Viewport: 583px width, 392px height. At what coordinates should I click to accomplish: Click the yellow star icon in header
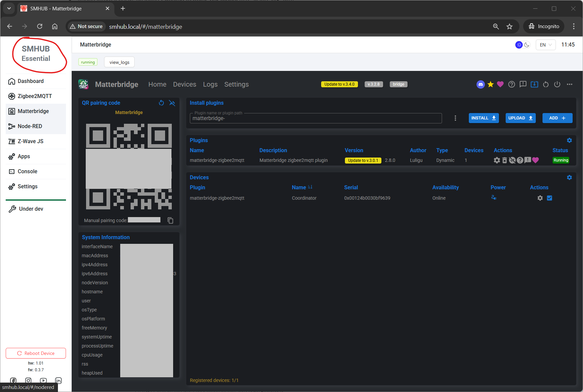click(x=491, y=85)
